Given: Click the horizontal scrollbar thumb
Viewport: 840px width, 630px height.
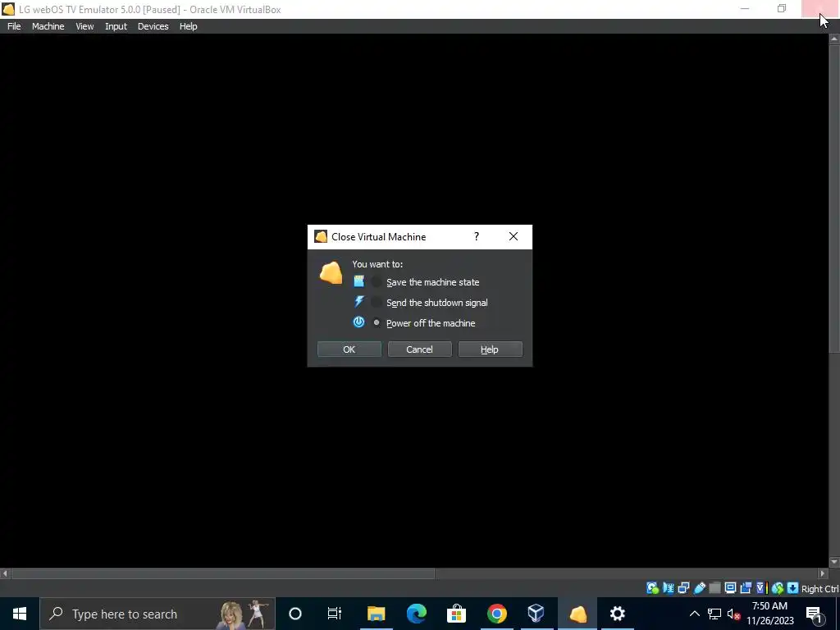Looking at the screenshot, I should [223, 573].
